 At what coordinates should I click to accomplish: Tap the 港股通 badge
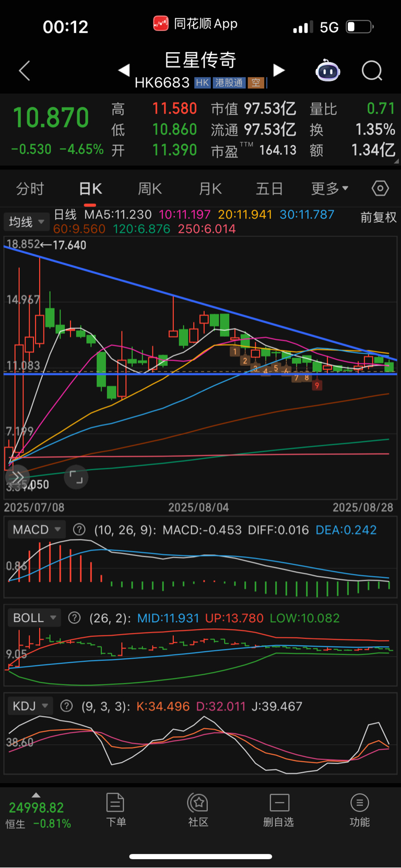coord(229,83)
